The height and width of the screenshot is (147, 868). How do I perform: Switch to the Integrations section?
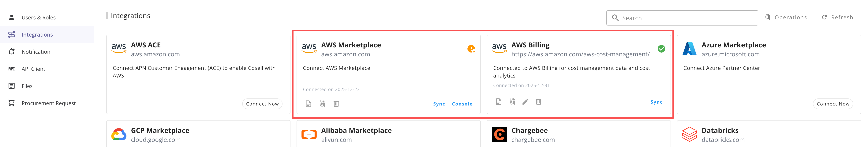point(37,34)
